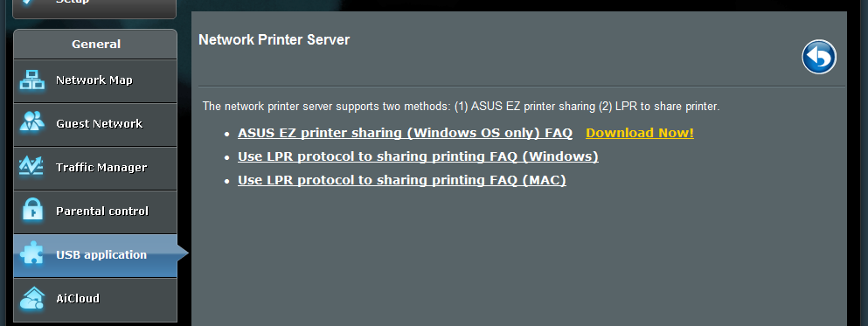Open ASUS EZ printer sharing FAQ link
This screenshot has width=868, height=326.
point(405,134)
